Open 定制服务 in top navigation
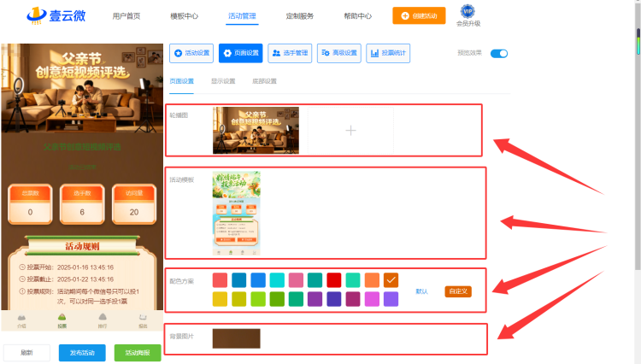Screen dimensions: 641x364 [x=300, y=16]
